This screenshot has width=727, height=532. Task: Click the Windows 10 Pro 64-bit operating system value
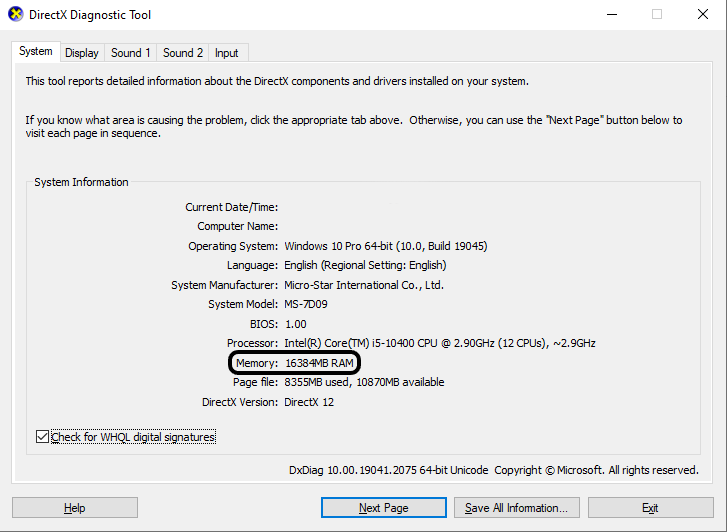[x=386, y=246]
